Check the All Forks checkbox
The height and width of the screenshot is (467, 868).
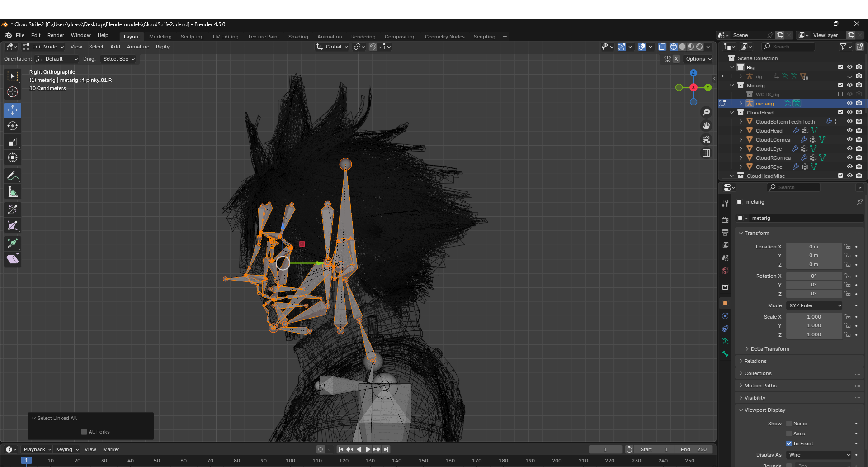pos(84,432)
